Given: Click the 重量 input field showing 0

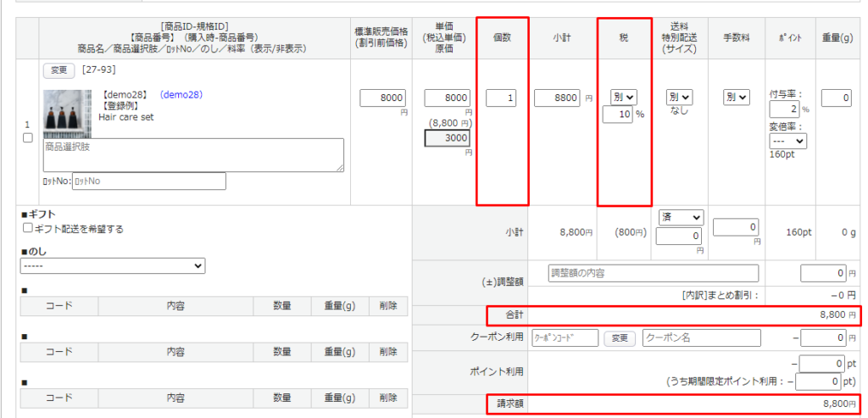Looking at the screenshot, I should 837,98.
